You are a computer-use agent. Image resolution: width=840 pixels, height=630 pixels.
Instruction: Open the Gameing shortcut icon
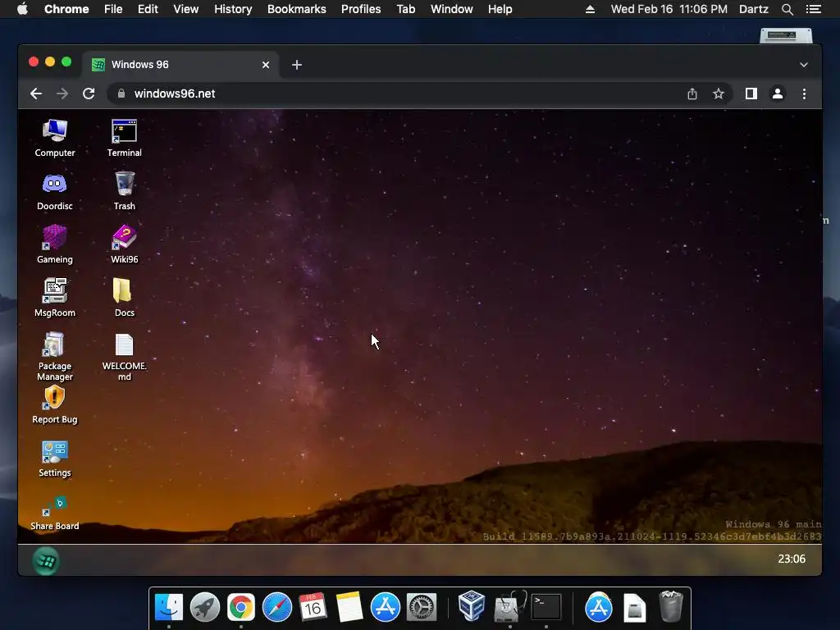(55, 244)
